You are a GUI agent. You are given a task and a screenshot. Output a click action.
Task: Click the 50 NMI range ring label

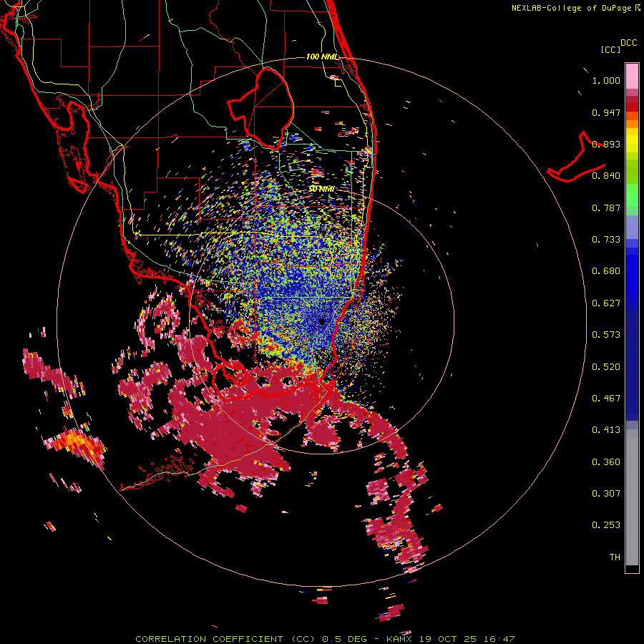[321, 189]
